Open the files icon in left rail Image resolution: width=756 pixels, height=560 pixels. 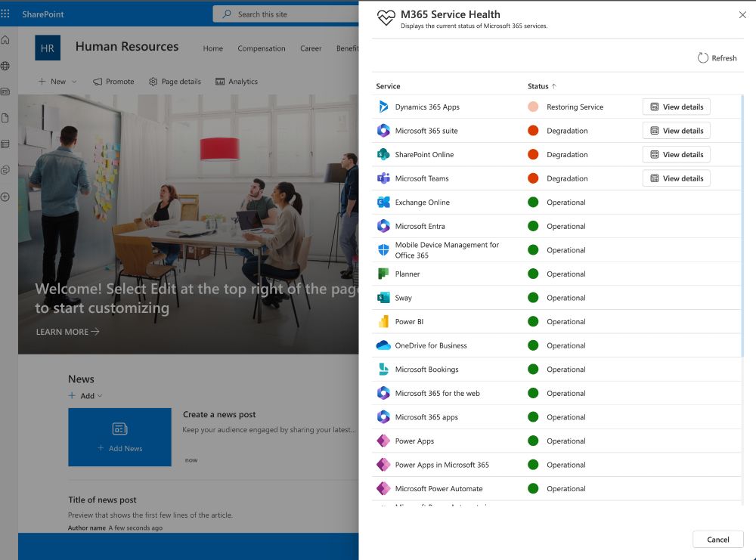click(5, 118)
